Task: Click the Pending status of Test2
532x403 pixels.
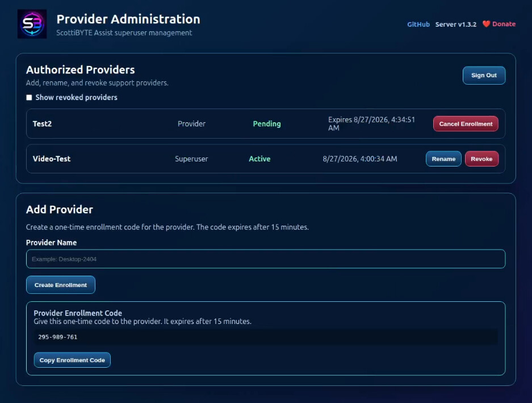Action: (x=267, y=124)
